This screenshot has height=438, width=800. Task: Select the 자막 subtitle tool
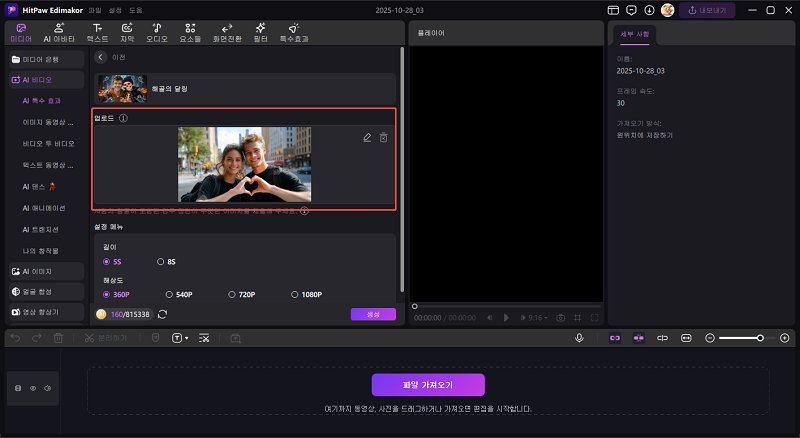(127, 32)
